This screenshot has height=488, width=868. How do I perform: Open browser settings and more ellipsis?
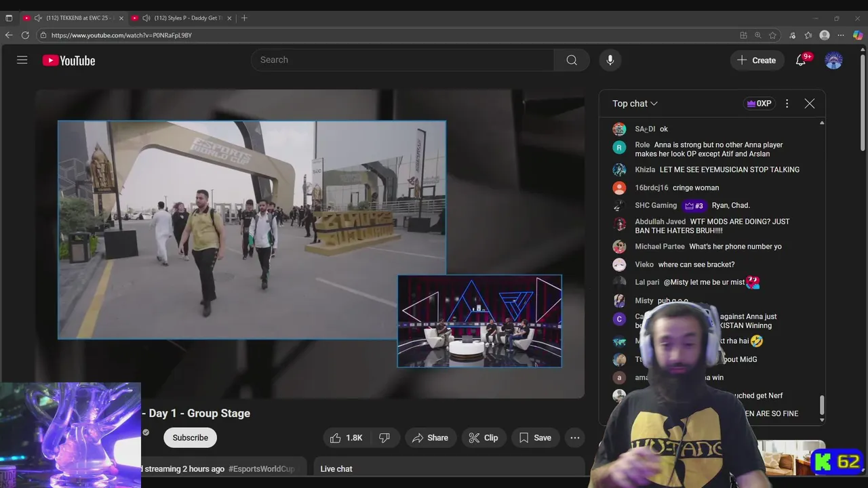(x=841, y=35)
